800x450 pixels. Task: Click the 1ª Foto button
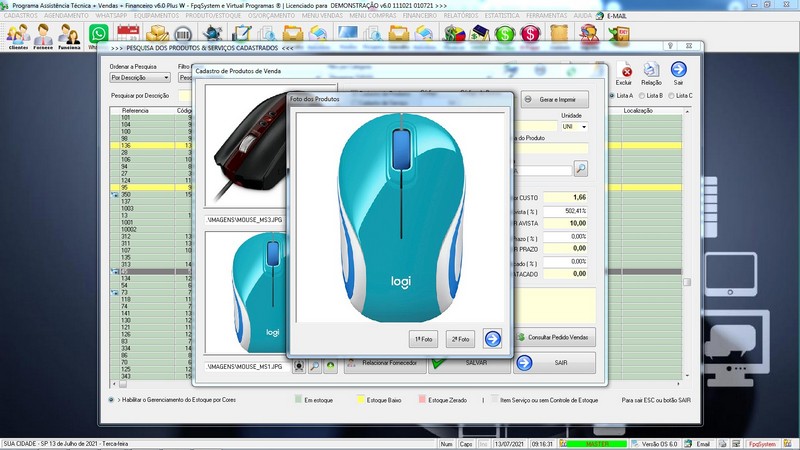423,339
